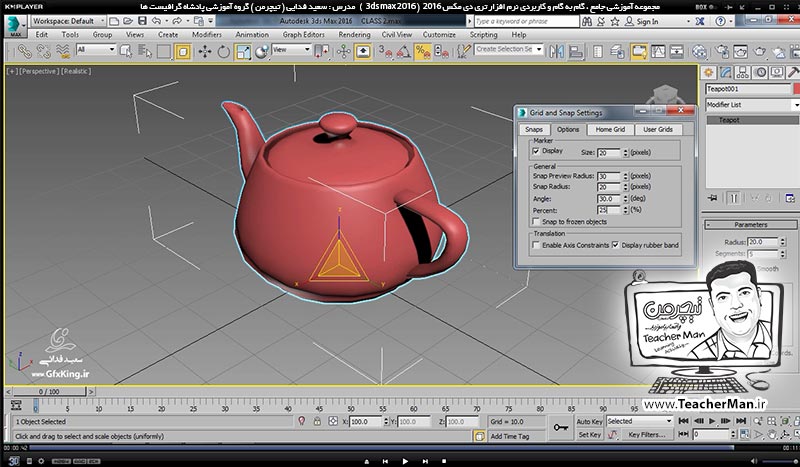The image size is (800, 467).
Task: Click binoculars search icon in title bar
Action: click(x=587, y=21)
